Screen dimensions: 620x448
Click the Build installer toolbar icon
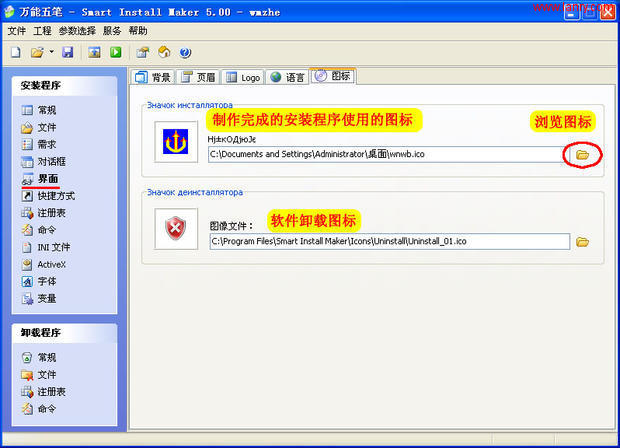(94, 52)
